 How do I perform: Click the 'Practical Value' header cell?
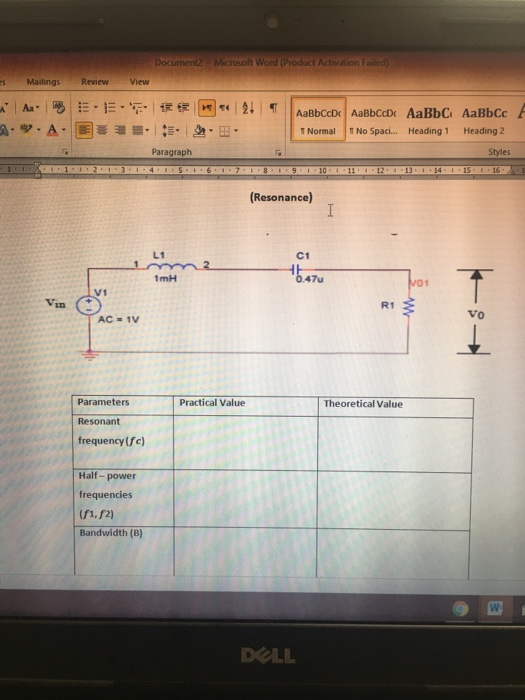point(246,407)
